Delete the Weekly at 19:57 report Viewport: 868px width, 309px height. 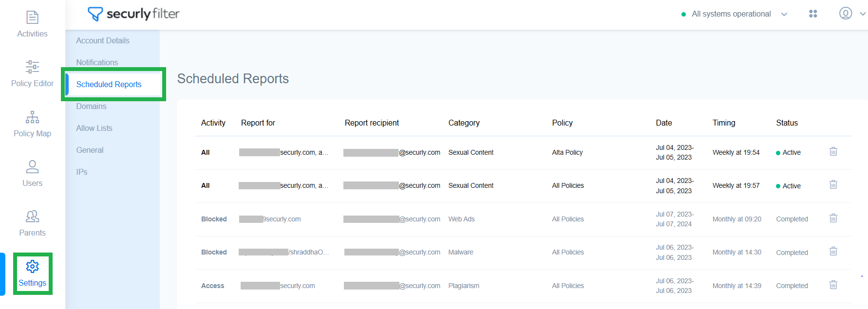pos(833,184)
